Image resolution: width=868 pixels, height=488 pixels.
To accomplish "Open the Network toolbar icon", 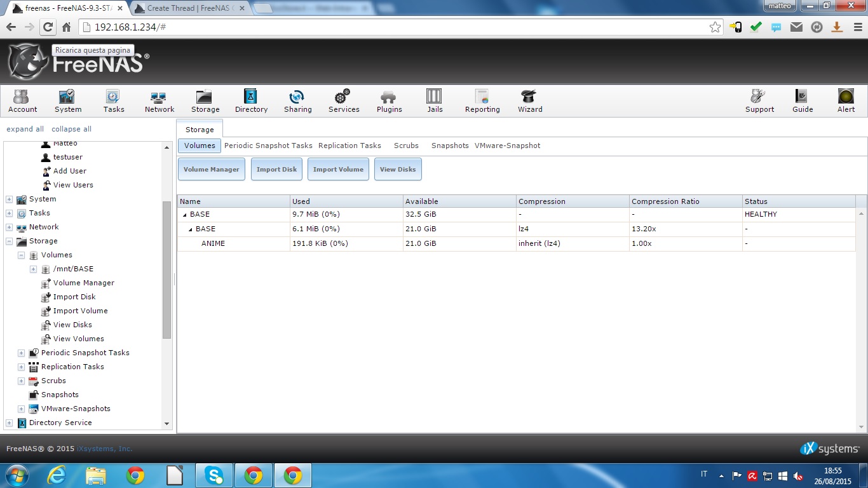I will coord(159,100).
